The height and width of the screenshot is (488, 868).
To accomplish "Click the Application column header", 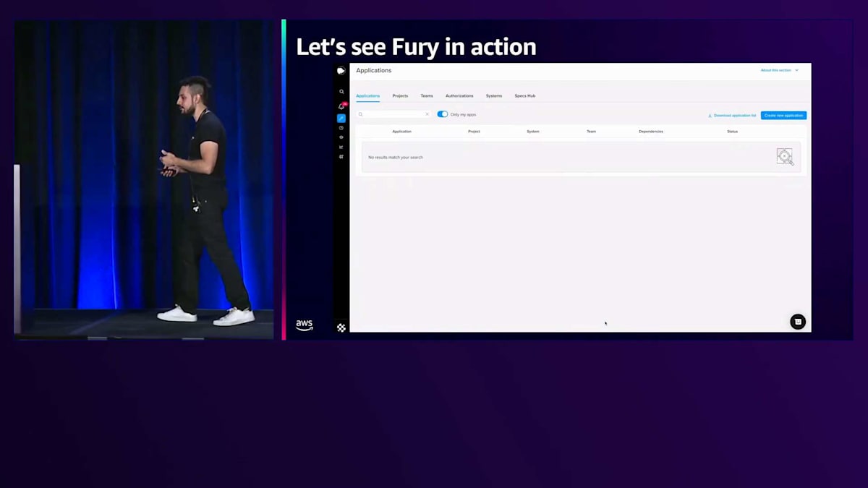I will tap(402, 132).
